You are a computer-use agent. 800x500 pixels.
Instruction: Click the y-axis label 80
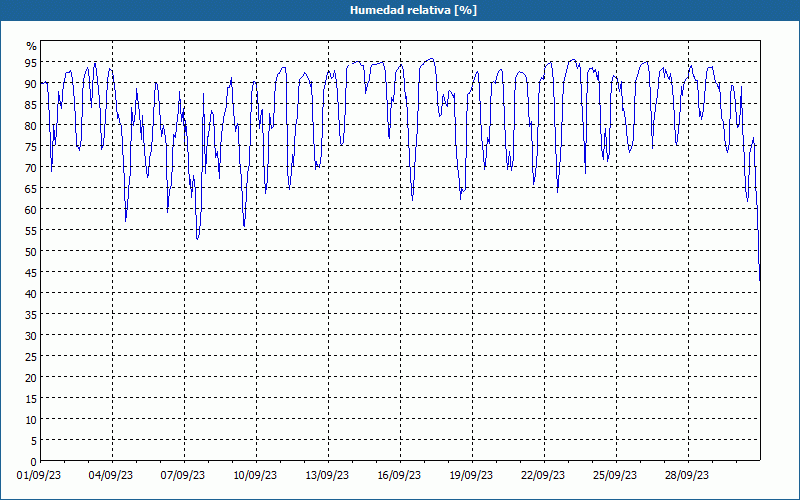[31, 126]
